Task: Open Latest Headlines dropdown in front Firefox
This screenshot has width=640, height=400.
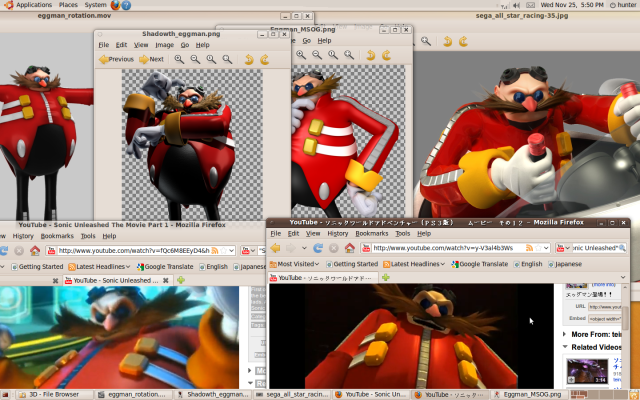Action: point(414,264)
